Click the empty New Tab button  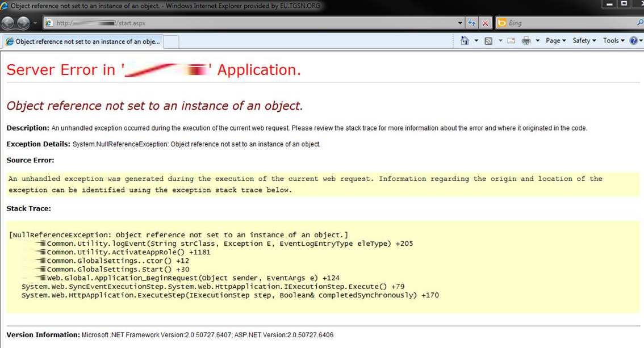click(x=172, y=41)
